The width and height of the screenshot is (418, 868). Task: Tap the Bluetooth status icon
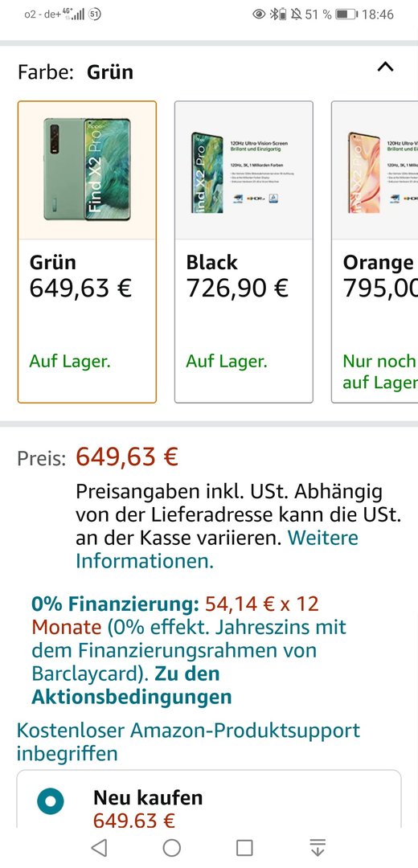tap(274, 14)
